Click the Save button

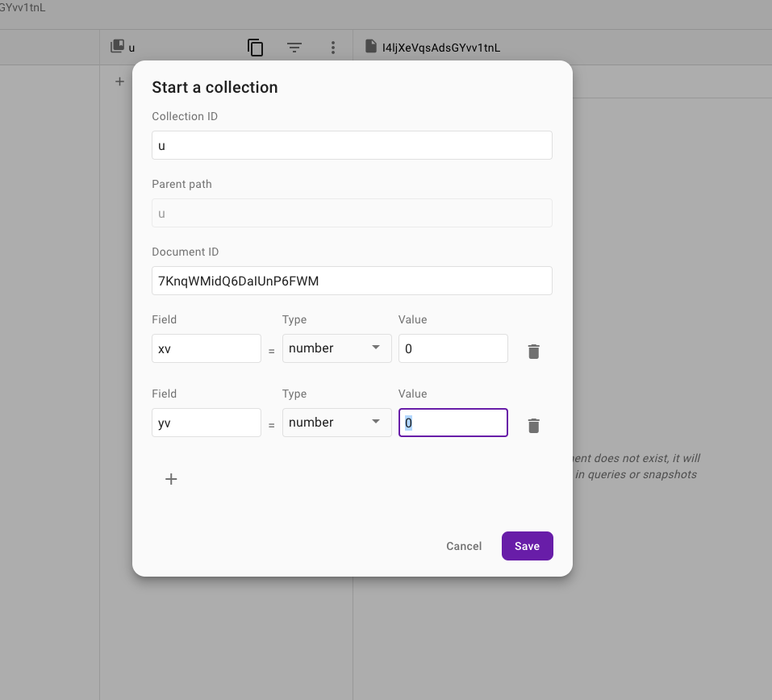[527, 546]
